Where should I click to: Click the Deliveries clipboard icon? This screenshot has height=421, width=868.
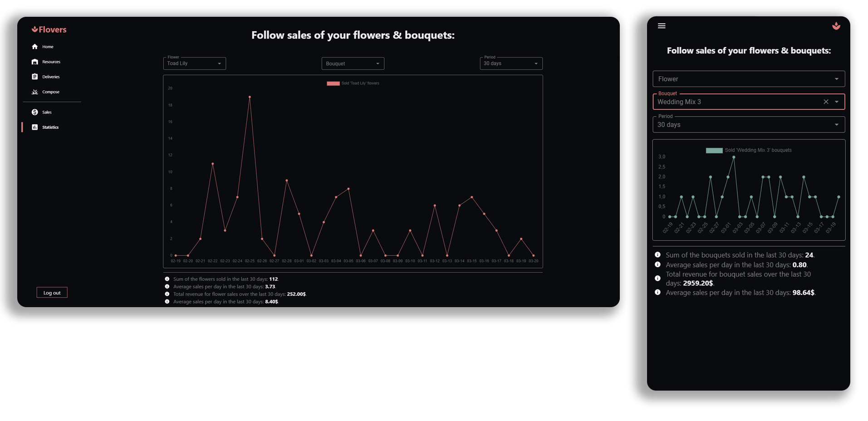[x=35, y=77]
